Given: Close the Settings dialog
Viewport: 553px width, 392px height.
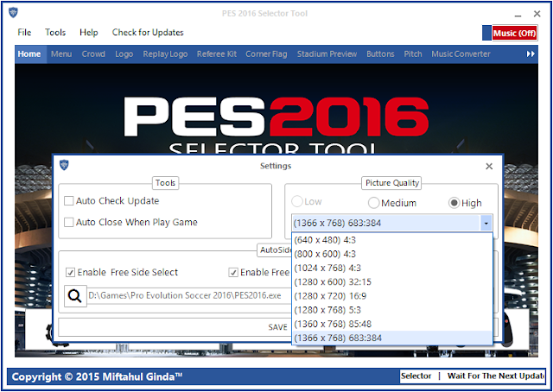Looking at the screenshot, I should pos(489,166).
